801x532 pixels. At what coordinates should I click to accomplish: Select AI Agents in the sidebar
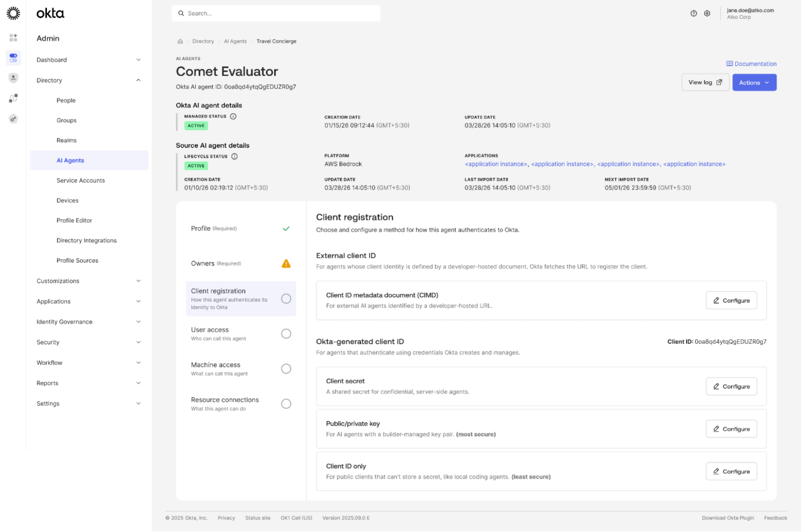(x=89, y=160)
